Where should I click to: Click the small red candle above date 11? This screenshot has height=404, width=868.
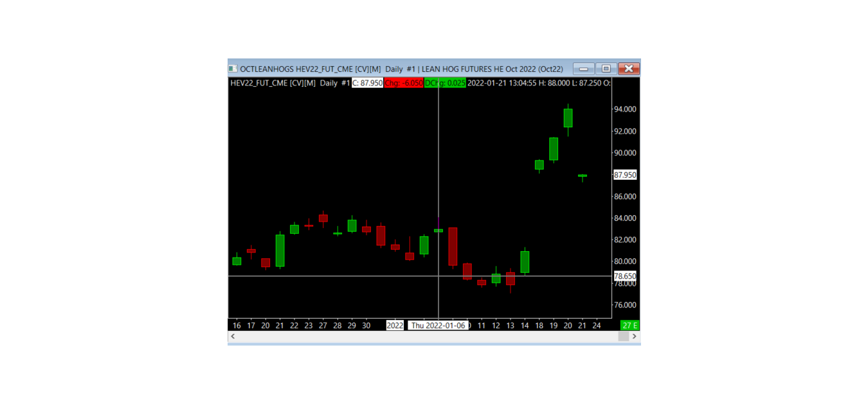(x=482, y=282)
